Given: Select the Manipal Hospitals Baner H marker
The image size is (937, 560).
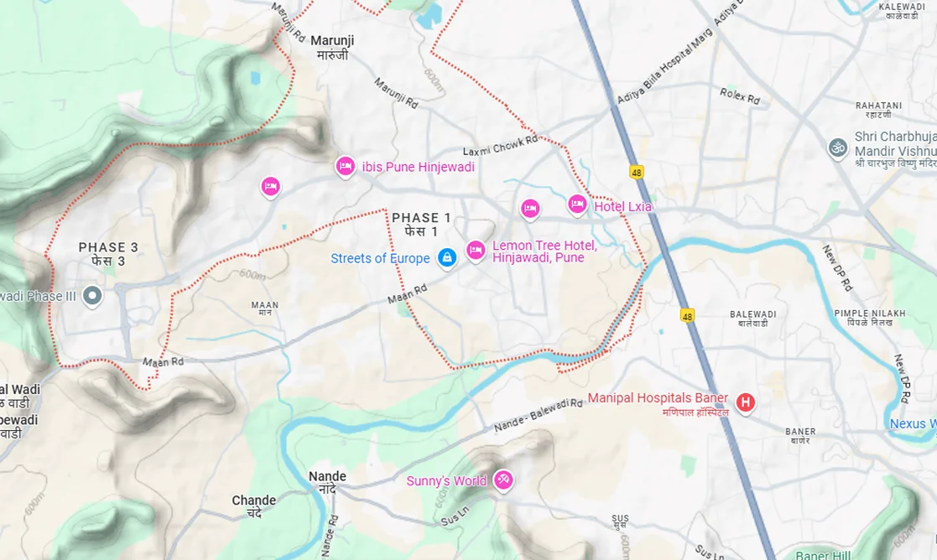Looking at the screenshot, I should click(x=745, y=403).
